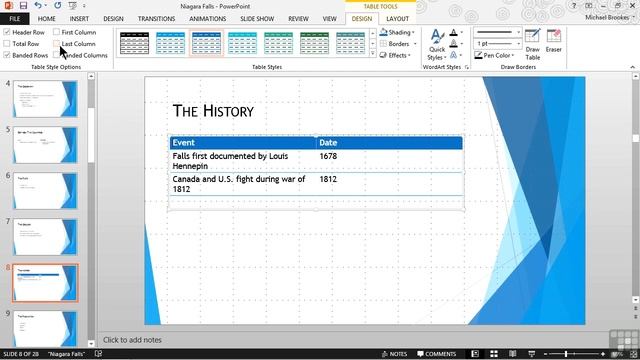This screenshot has height=360, width=640.
Task: Open the REVIEW tab
Action: [x=298, y=19]
